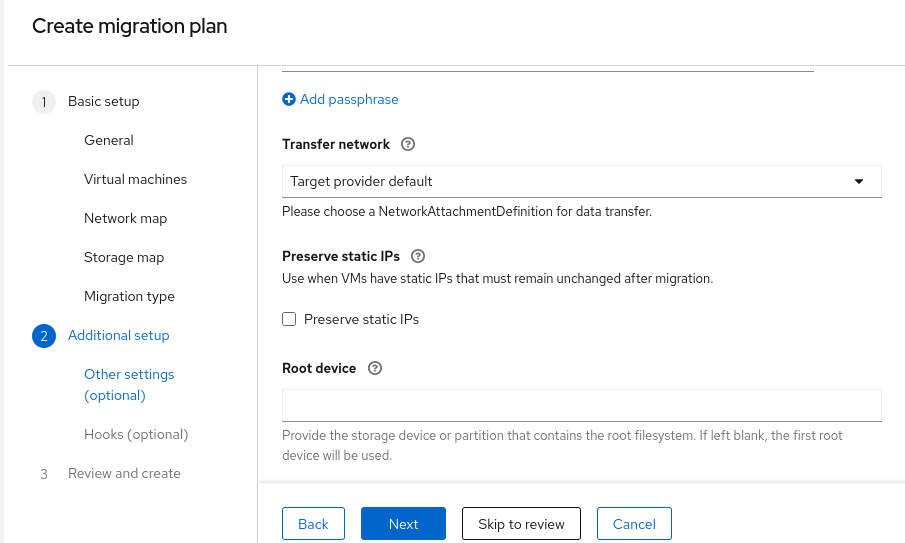This screenshot has height=543, width=905.
Task: Select the Migration type step
Action: coord(129,297)
